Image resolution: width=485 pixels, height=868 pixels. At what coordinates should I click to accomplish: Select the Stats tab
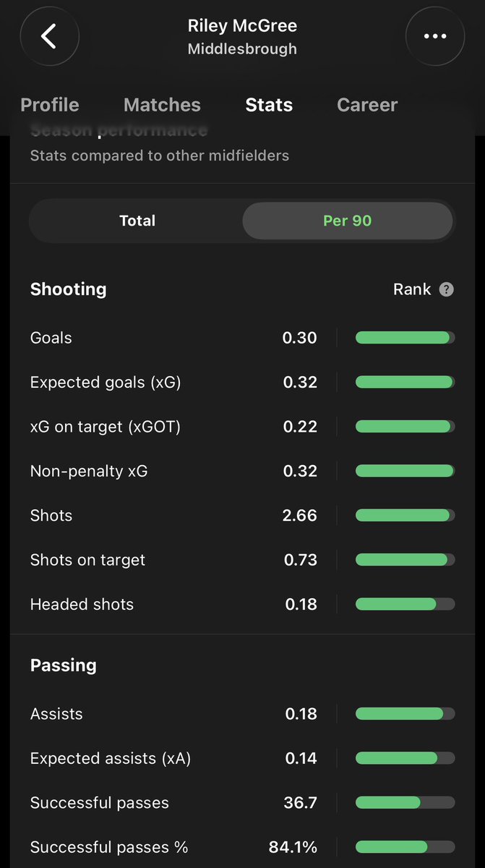[x=269, y=105]
